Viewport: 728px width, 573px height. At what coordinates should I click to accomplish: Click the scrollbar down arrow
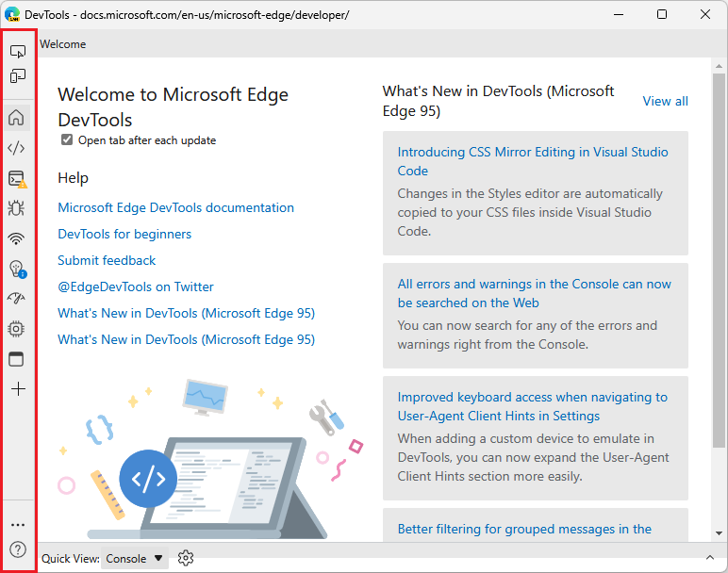[x=720, y=533]
